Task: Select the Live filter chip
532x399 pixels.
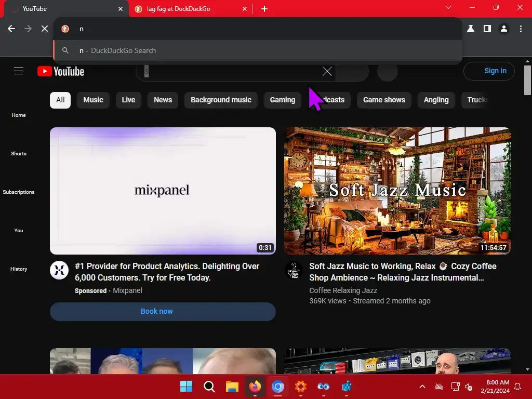Action: (128, 100)
